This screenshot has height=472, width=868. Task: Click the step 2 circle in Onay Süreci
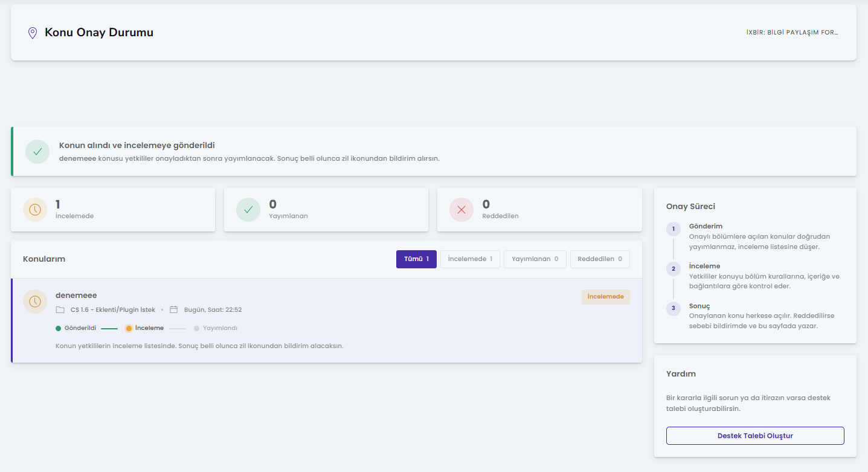(x=674, y=269)
